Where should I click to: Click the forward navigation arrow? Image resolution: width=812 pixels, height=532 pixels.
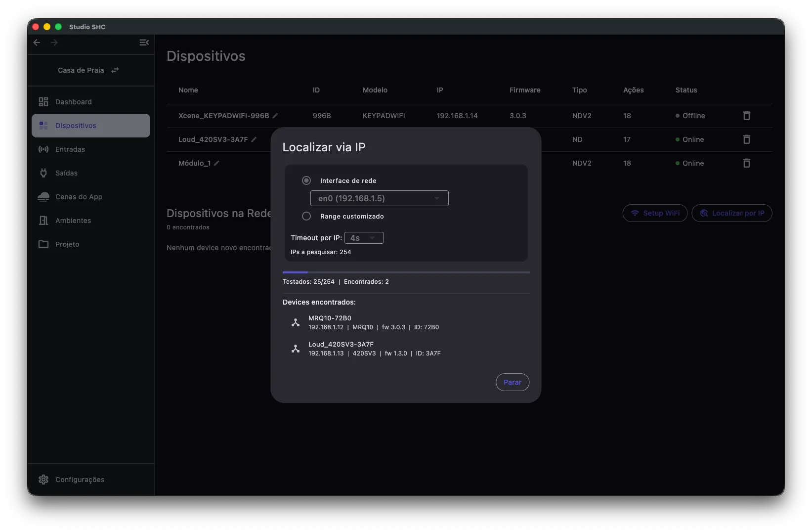tap(54, 43)
